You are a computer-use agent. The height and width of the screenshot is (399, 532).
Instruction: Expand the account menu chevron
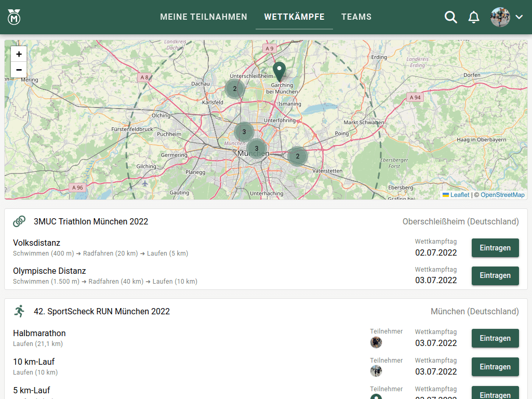(519, 17)
